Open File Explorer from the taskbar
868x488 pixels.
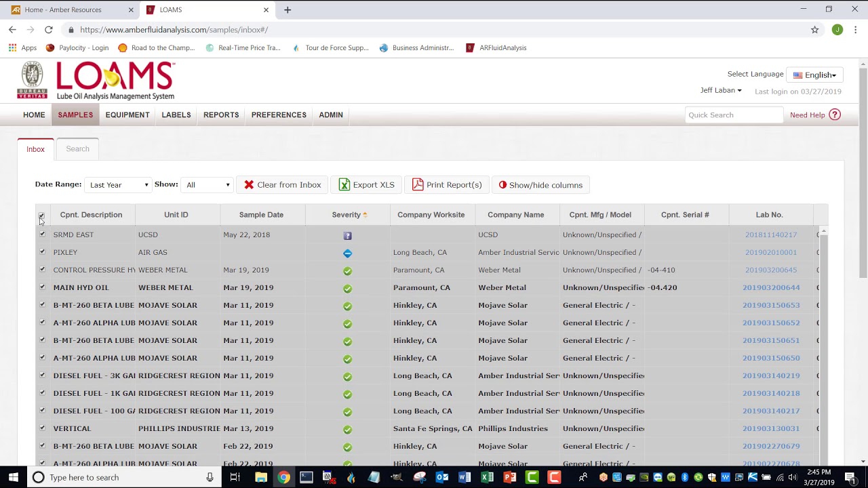click(x=261, y=477)
